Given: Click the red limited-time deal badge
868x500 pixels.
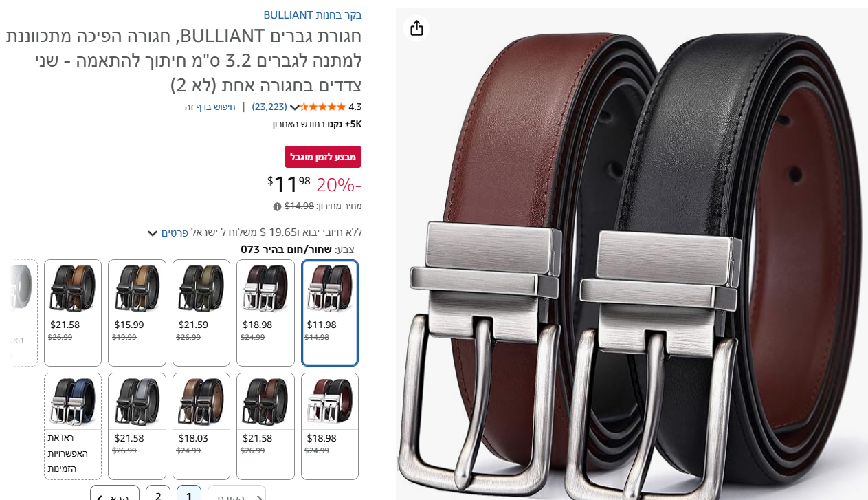Looking at the screenshot, I should pos(323,157).
